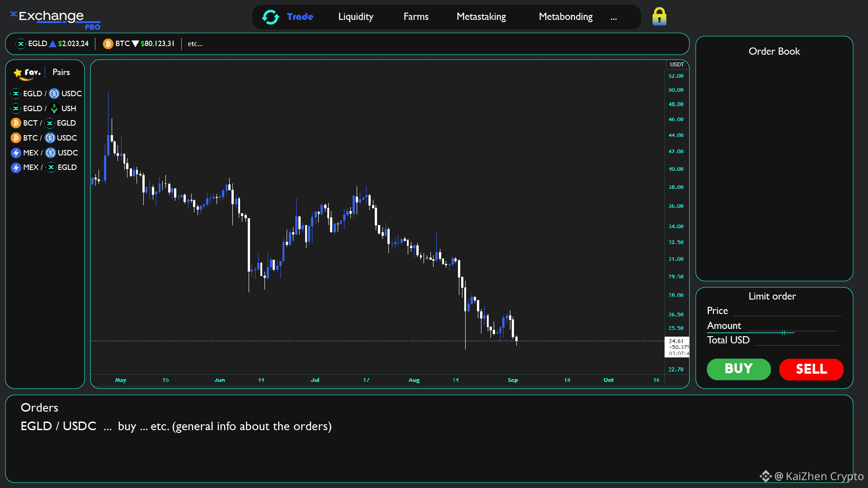The height and width of the screenshot is (488, 868).
Task: Click the orange BTC ticker icon
Action: click(108, 44)
